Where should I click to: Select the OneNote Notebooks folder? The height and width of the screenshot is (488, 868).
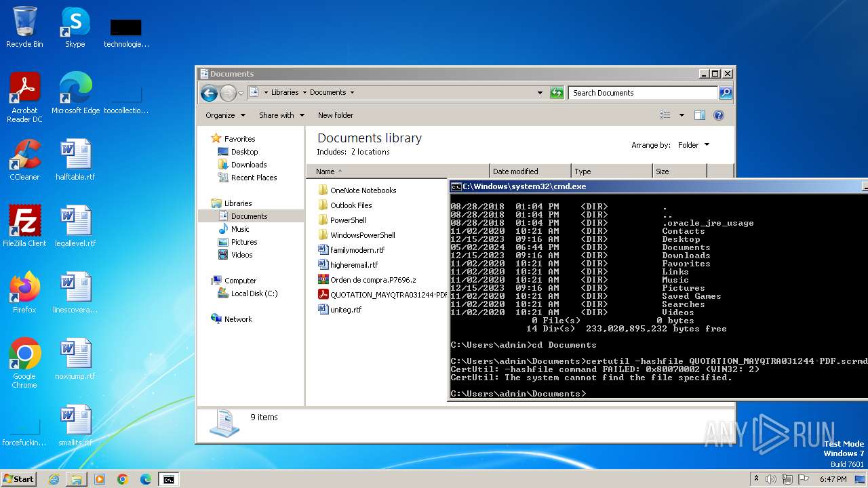(x=357, y=190)
